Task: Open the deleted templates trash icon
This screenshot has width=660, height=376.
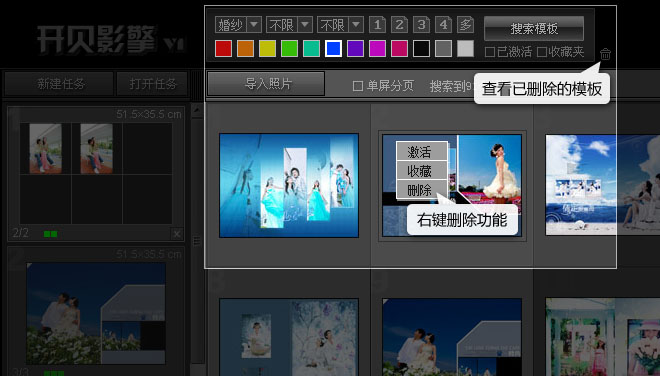Action: pos(605,54)
